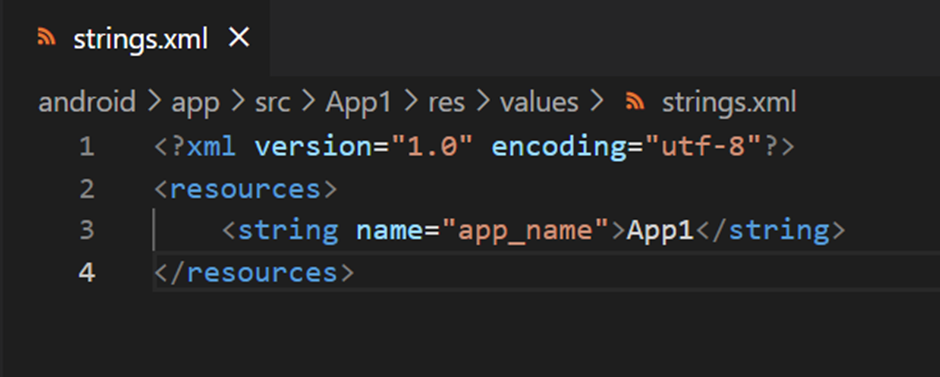Viewport: 940px width, 377px height.
Task: Click the xml declaration keyword
Action: [x=212, y=147]
